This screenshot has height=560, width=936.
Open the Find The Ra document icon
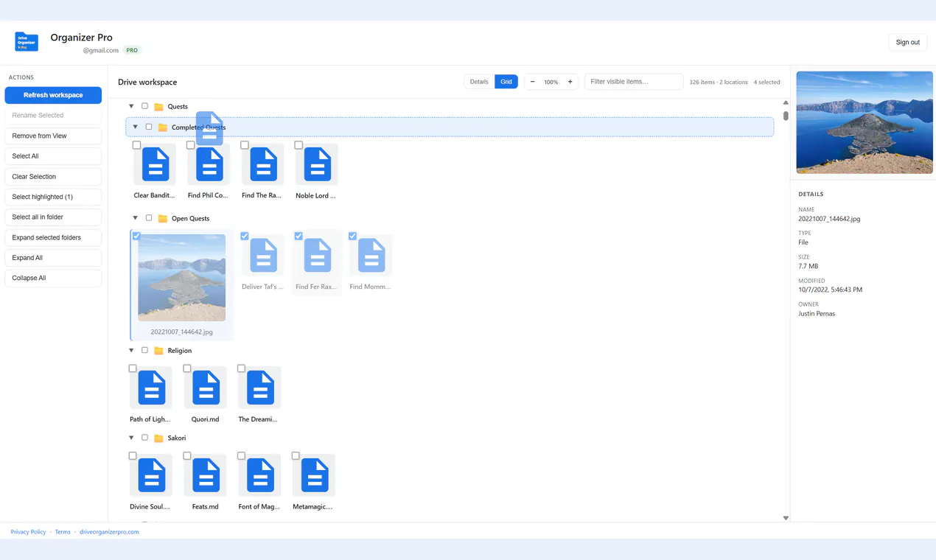coord(263,164)
